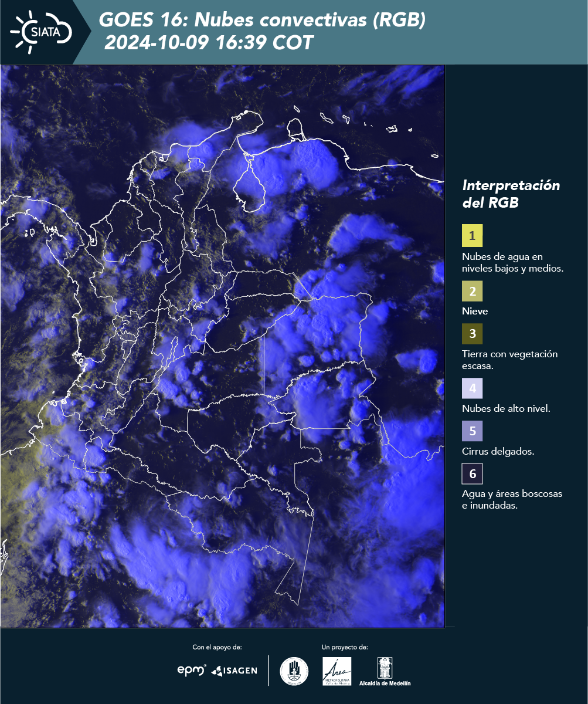Click the label "Tierra con vegetación escasa."
The height and width of the screenshot is (704, 588).
coord(509,360)
